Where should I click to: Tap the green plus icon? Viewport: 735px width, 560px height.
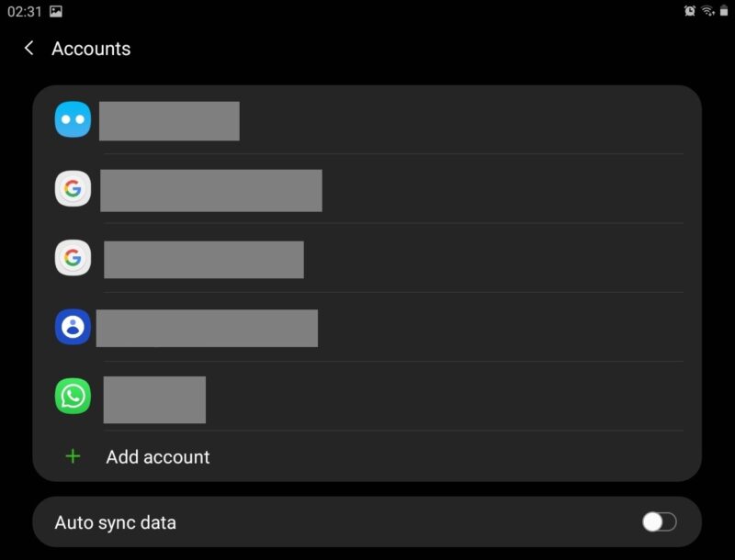click(x=73, y=456)
